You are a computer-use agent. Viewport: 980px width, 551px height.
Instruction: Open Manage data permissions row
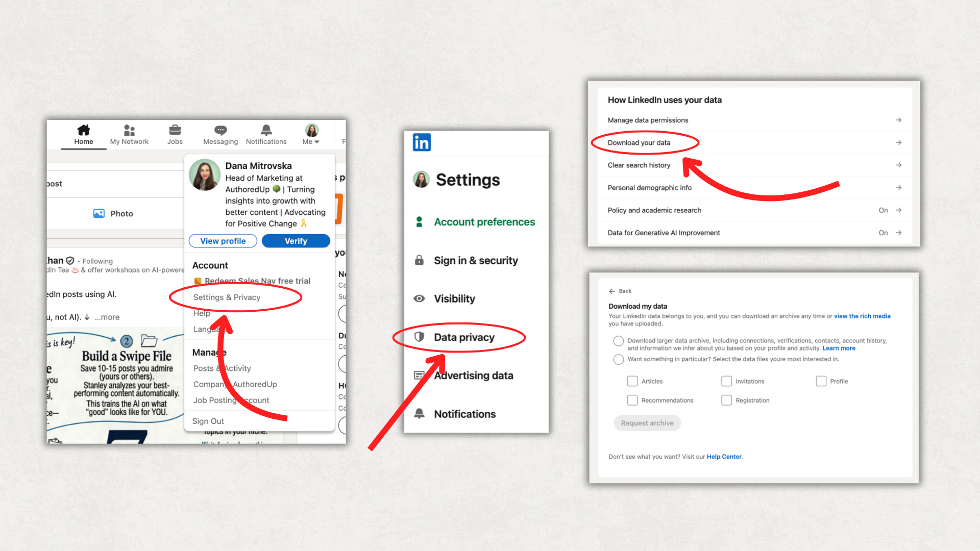(x=754, y=120)
